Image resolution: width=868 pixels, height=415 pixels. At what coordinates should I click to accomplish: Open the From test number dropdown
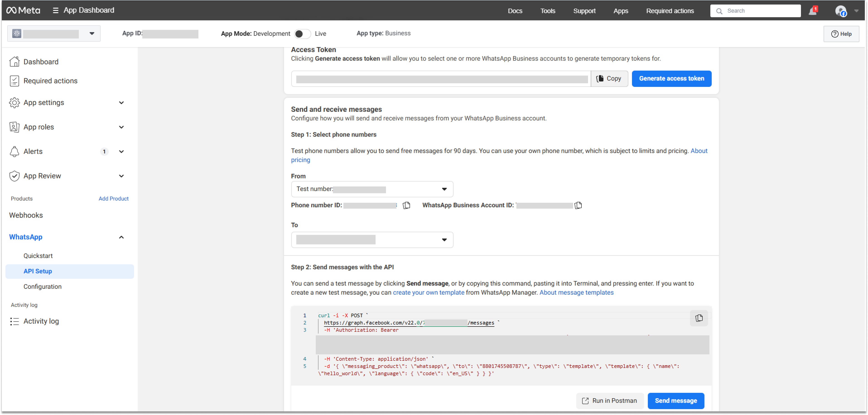tap(444, 189)
